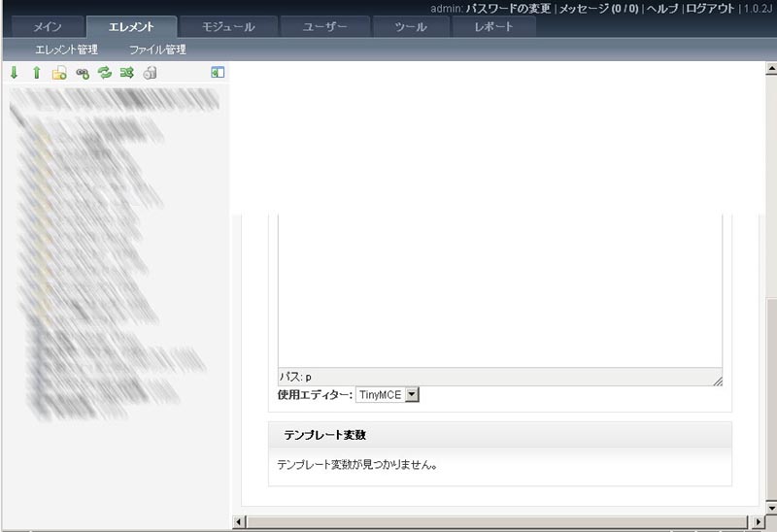Click the パスワードの変更 link
The image size is (777, 532).
pos(508,8)
